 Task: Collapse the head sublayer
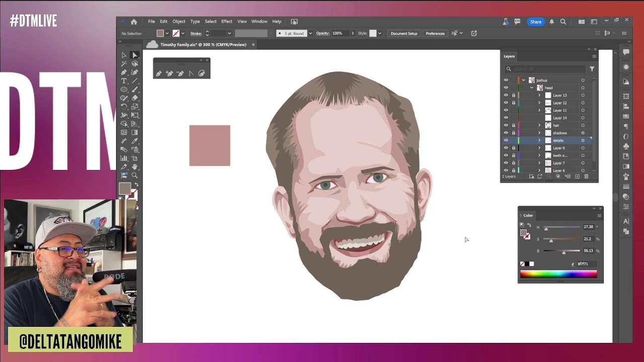(x=532, y=87)
